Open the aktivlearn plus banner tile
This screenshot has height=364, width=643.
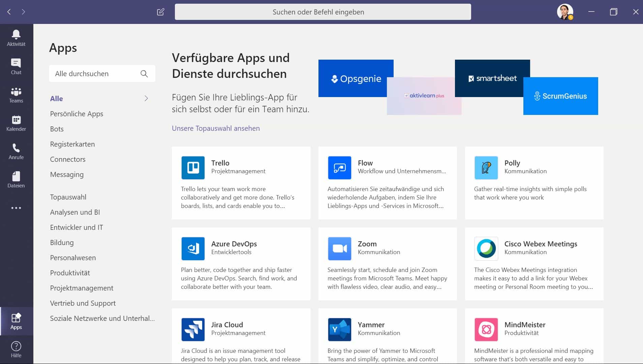click(424, 96)
